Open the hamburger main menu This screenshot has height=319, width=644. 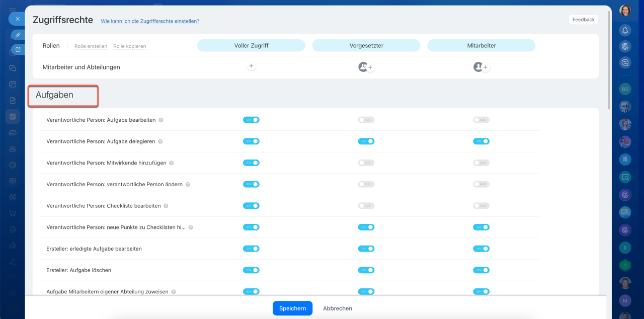pyautogui.click(x=13, y=10)
